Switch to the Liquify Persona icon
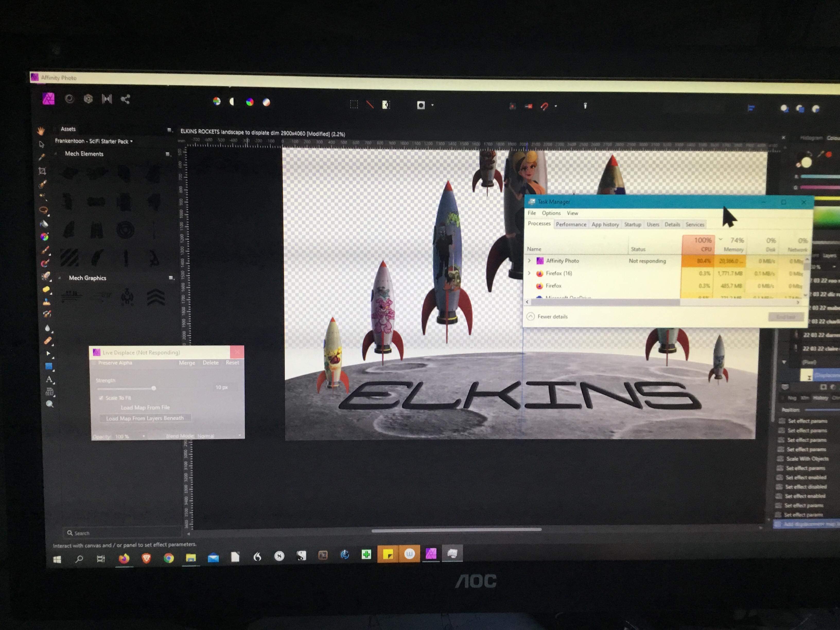840x630 pixels. (69, 99)
